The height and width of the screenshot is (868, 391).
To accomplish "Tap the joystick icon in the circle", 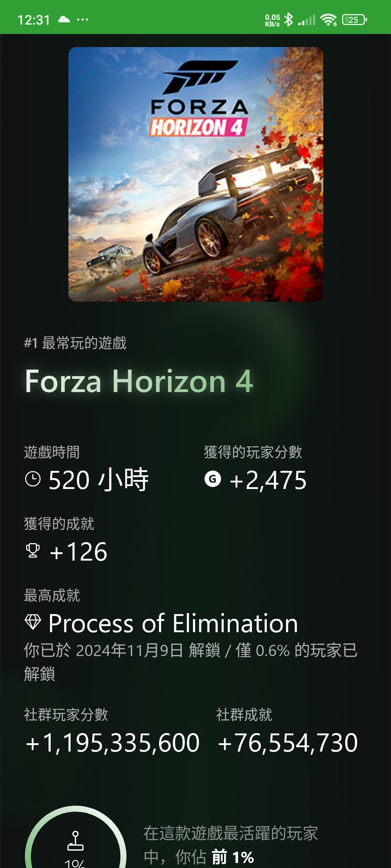I will (75, 841).
